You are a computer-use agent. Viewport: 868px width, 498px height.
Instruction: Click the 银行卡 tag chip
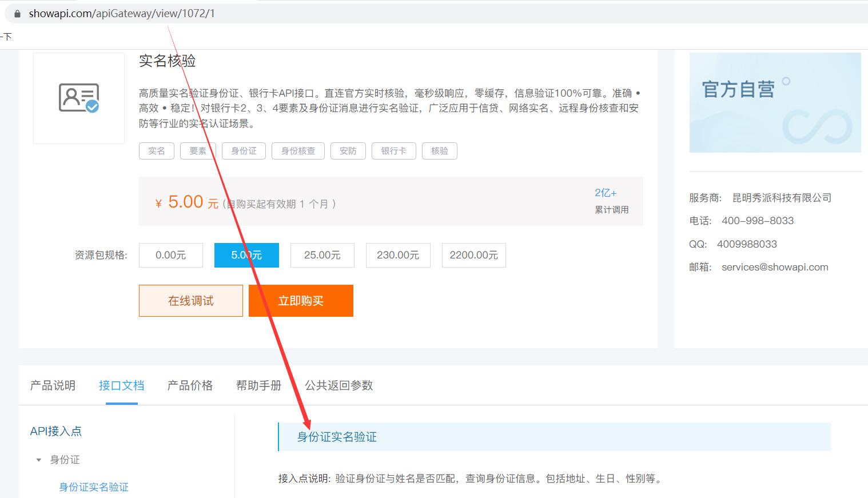[393, 150]
